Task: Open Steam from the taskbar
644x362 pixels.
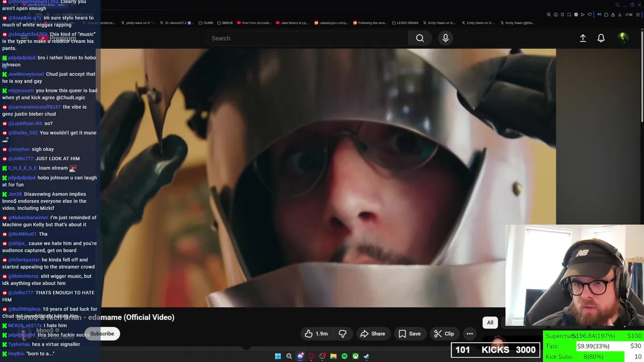Action: pyautogui.click(x=367, y=356)
